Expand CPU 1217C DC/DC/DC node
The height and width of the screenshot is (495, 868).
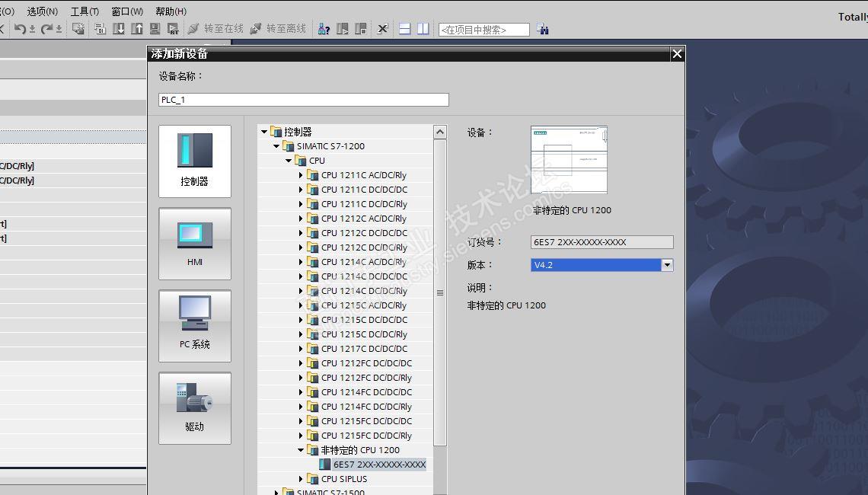point(301,349)
